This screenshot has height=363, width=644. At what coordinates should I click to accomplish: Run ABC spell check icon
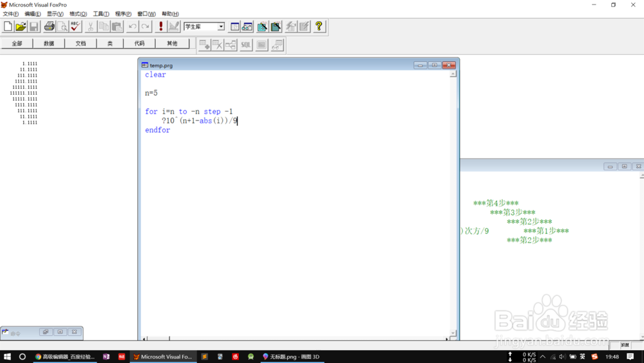[x=75, y=26]
